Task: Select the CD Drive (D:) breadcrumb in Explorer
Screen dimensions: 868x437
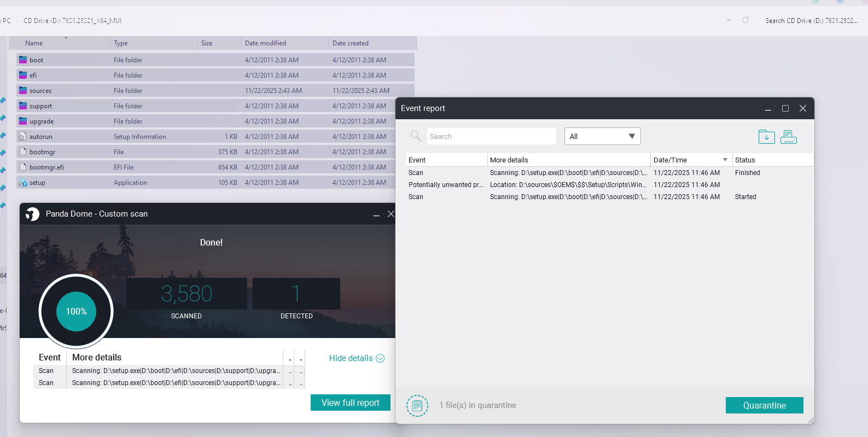Action: point(72,20)
